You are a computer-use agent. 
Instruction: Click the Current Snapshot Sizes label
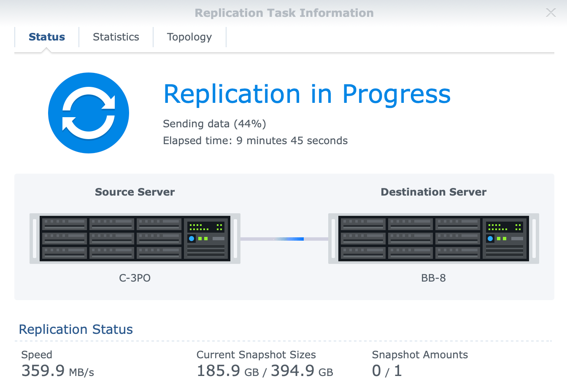coord(256,355)
